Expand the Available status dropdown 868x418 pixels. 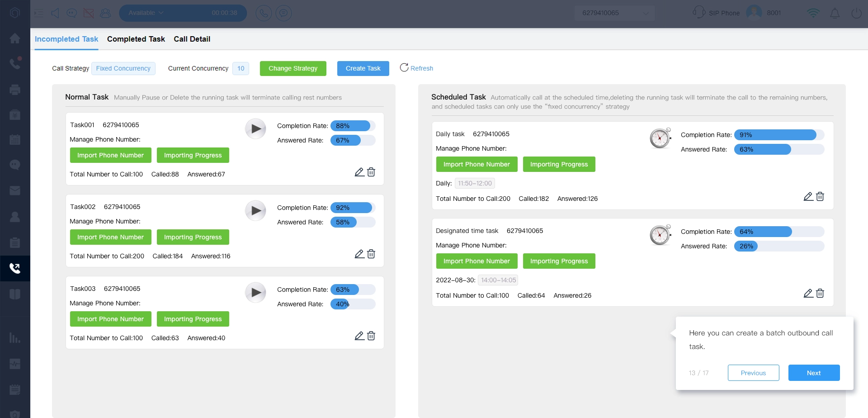146,13
